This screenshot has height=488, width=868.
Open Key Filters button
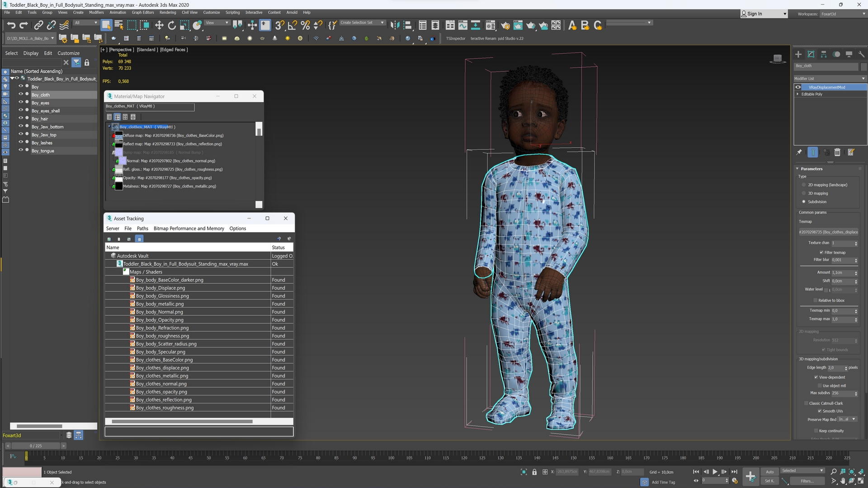(807, 481)
